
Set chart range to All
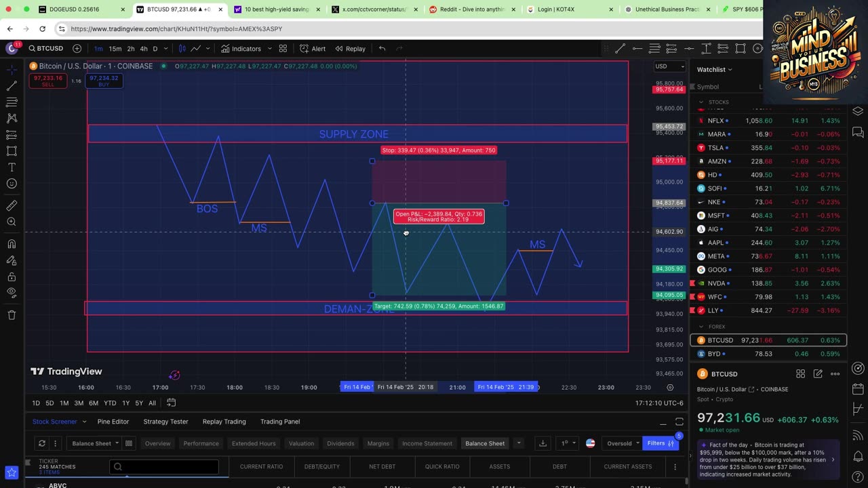tap(152, 403)
